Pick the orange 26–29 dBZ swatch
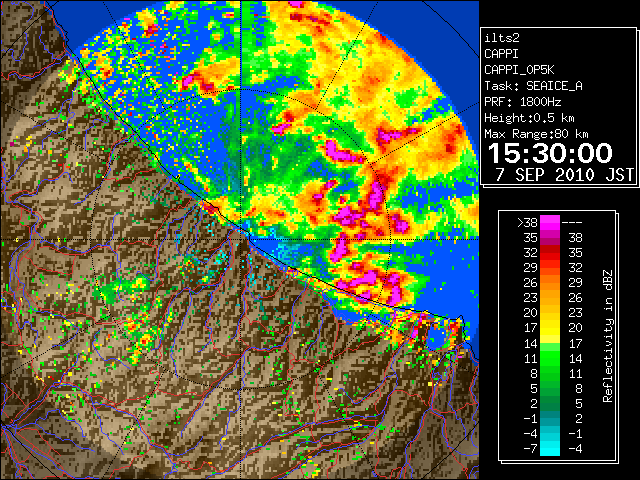640x480 pixels. [550, 283]
